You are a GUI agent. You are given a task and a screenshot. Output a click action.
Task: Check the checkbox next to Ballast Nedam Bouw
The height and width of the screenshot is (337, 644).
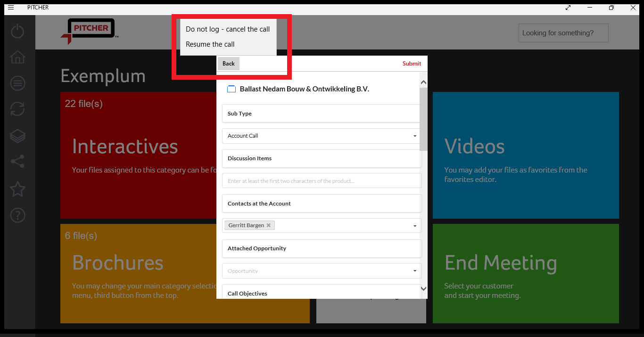coord(231,89)
